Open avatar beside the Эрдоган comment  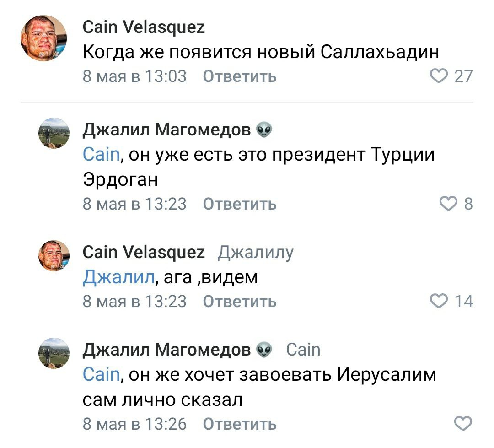pos(54,133)
